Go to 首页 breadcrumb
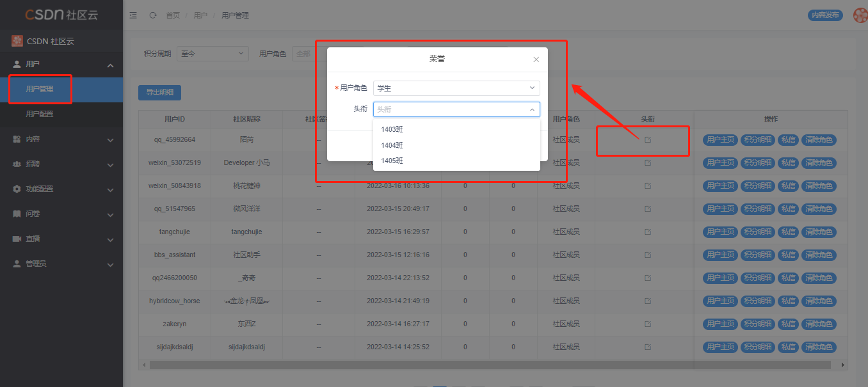868x387 pixels. [x=173, y=15]
